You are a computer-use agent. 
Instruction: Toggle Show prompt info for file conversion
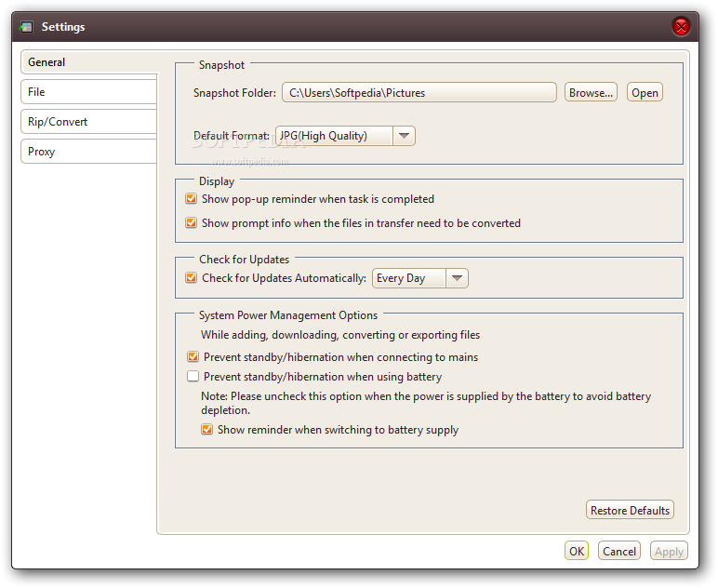[191, 223]
